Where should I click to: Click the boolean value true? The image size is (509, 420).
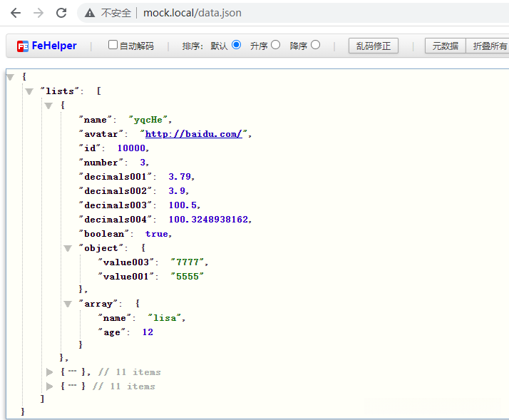click(156, 234)
